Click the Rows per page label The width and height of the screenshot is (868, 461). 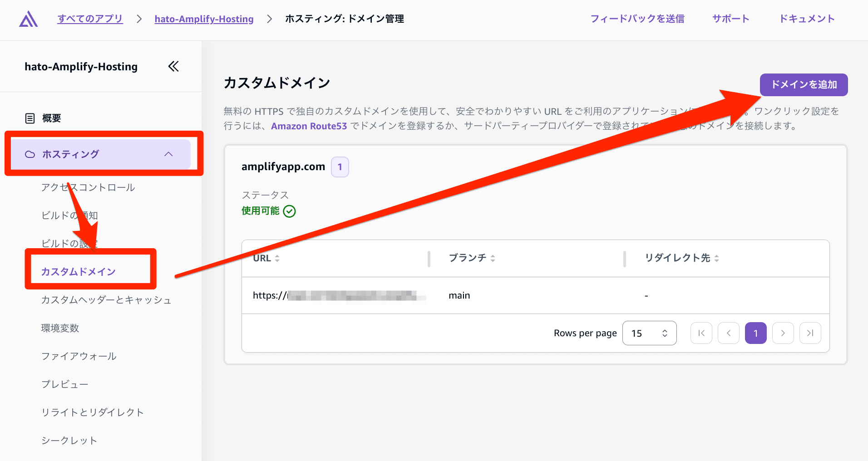point(585,333)
